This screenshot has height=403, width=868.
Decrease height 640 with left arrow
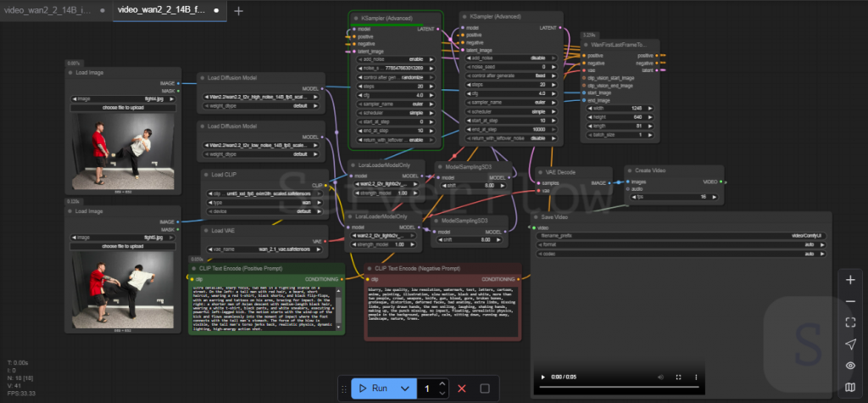[590, 117]
